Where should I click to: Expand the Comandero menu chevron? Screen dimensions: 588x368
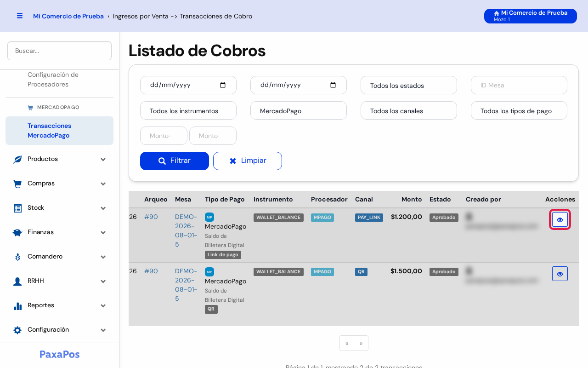coord(103,257)
